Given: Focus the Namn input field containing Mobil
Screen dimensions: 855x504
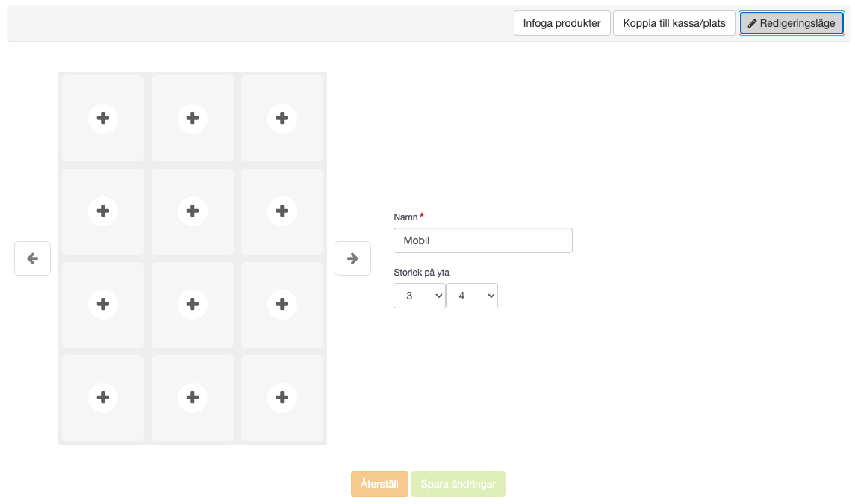Looking at the screenshot, I should (x=483, y=240).
